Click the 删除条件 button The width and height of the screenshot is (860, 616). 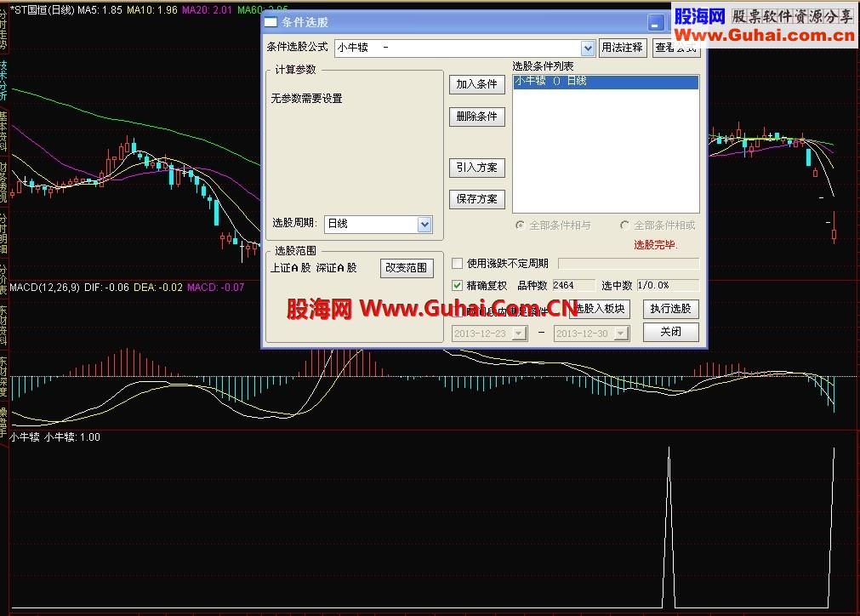coord(476,117)
